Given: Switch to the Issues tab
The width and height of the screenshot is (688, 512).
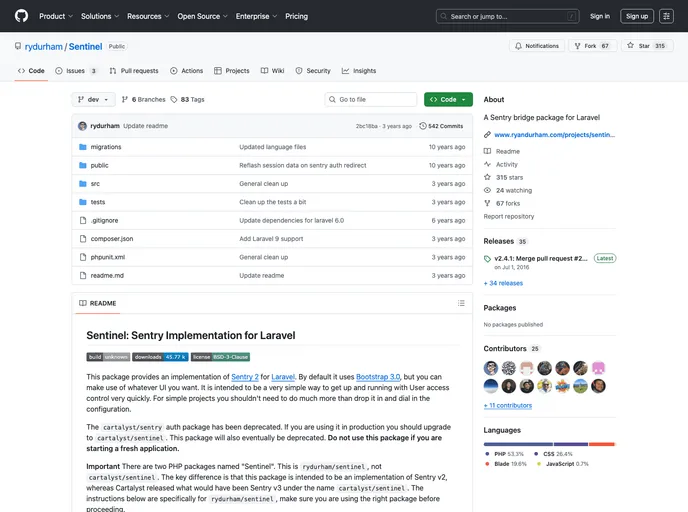Looking at the screenshot, I should (x=75, y=71).
